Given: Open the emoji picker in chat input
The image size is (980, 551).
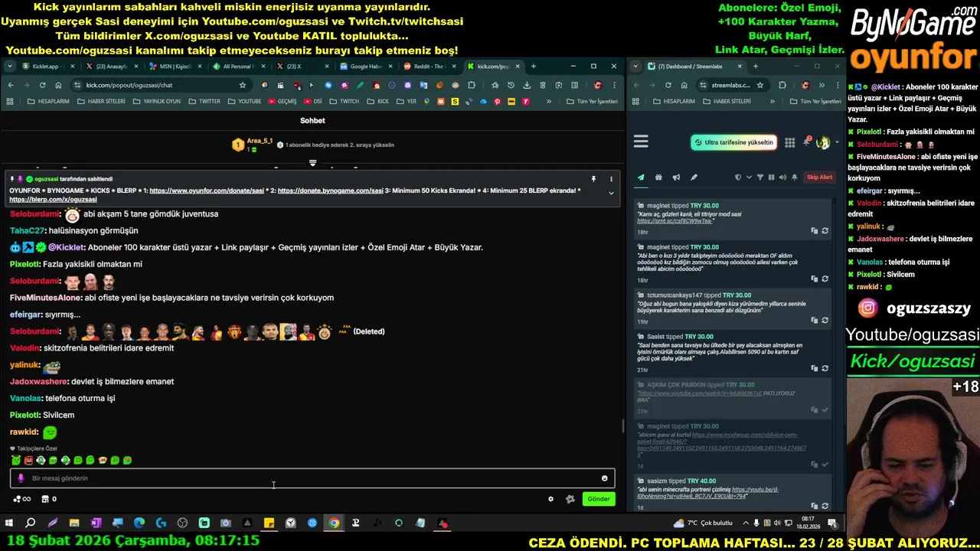Looking at the screenshot, I should [x=604, y=478].
